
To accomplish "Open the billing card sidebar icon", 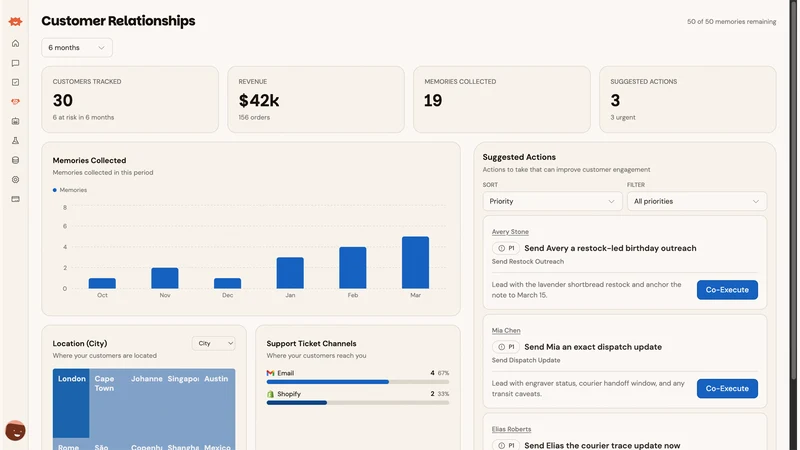I will click(15, 199).
